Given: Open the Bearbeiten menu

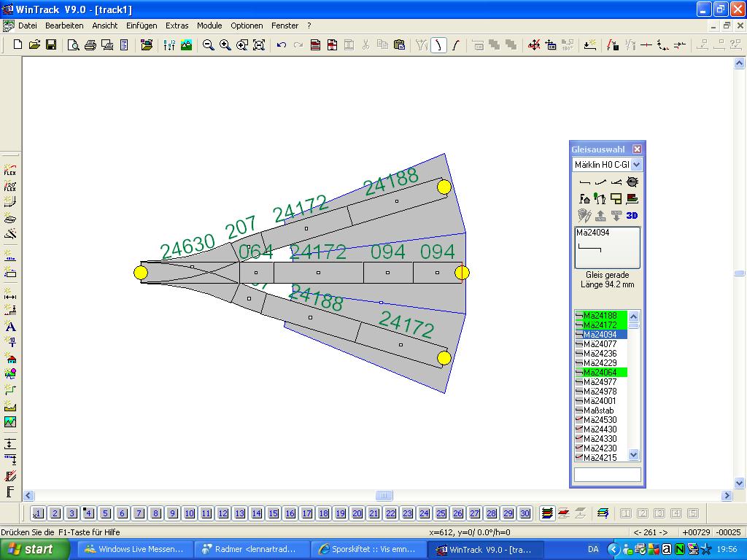Looking at the screenshot, I should (64, 26).
